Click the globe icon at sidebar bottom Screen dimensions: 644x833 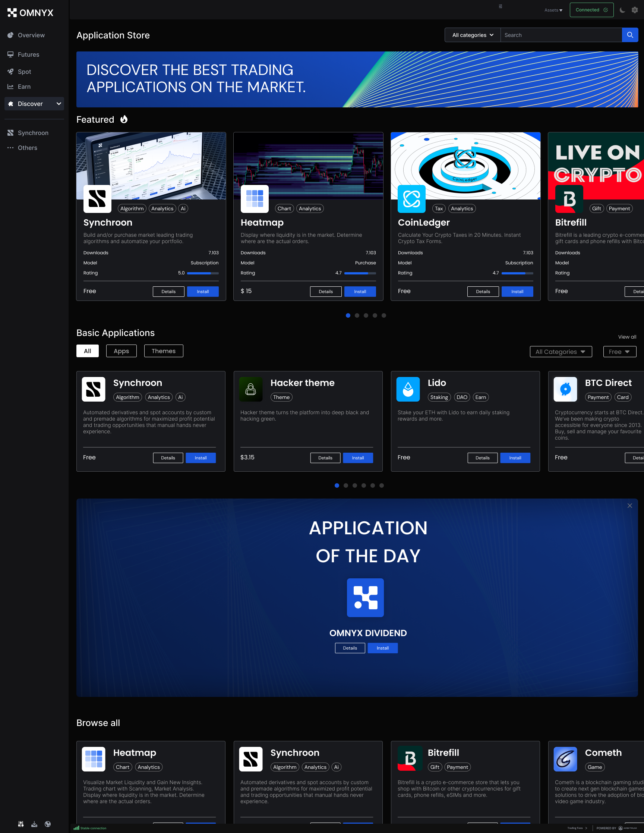[48, 824]
